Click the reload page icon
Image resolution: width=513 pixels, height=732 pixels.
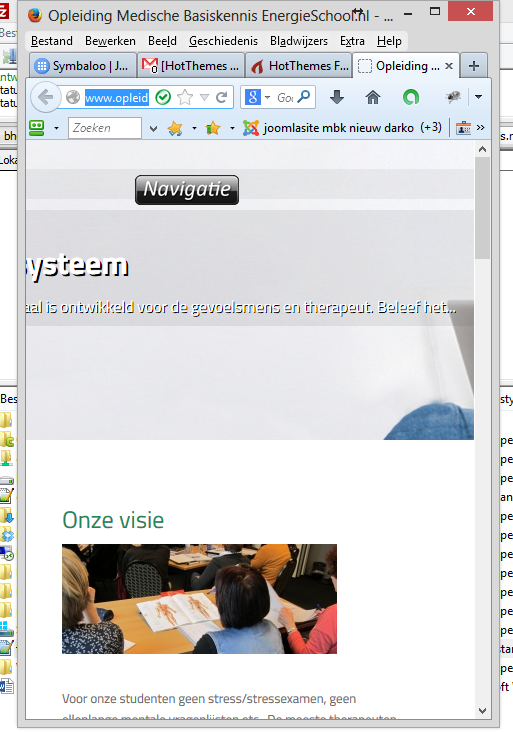coord(221,97)
